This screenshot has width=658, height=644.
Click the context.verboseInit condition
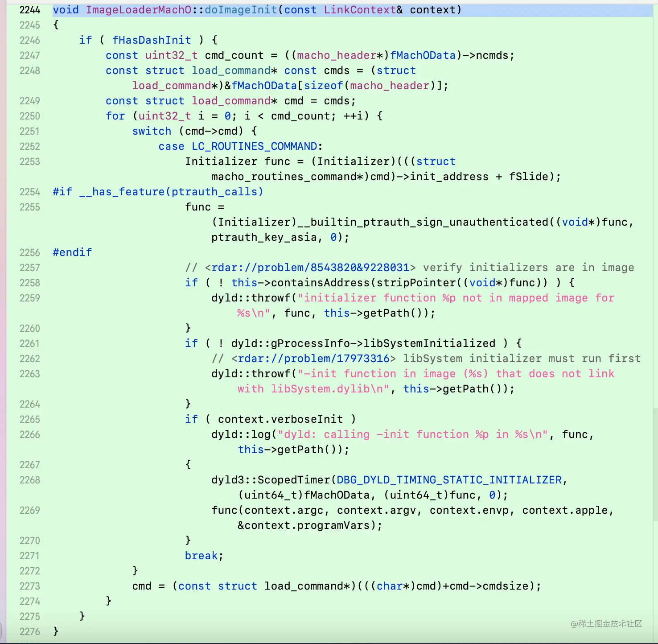tap(280, 419)
